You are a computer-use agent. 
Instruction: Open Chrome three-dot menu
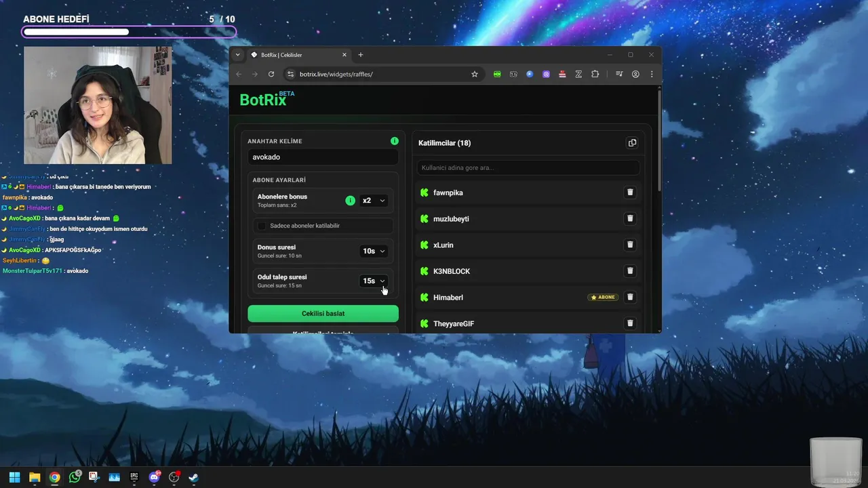(652, 74)
